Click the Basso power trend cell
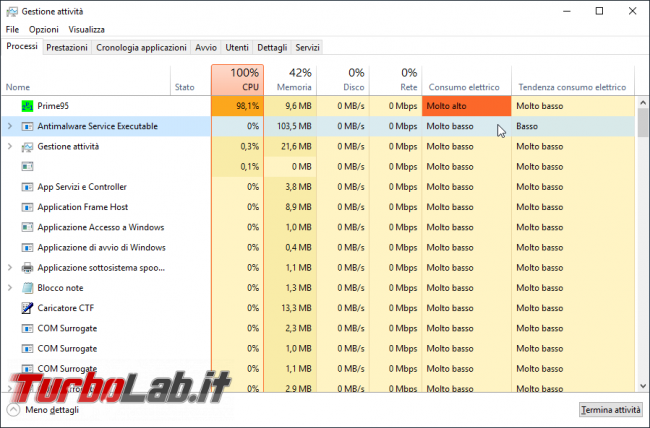This screenshot has width=650, height=428. [x=573, y=126]
